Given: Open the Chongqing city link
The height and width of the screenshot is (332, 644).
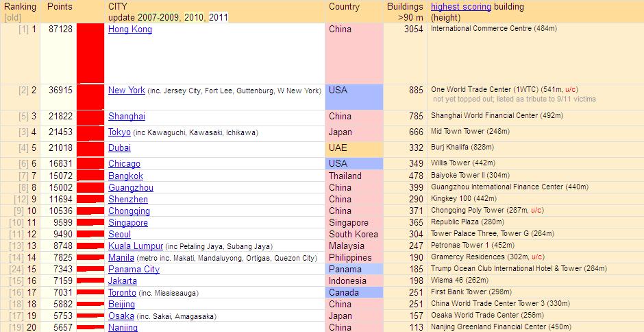Looking at the screenshot, I should click(129, 211).
